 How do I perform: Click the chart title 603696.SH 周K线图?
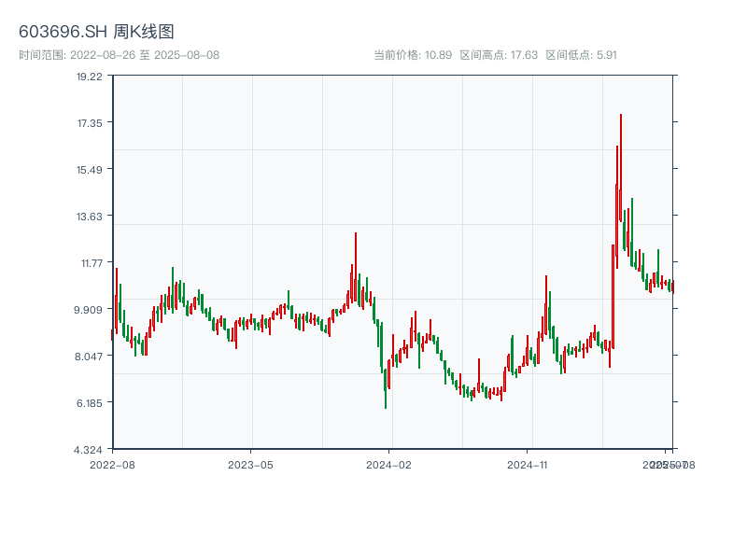(96, 32)
